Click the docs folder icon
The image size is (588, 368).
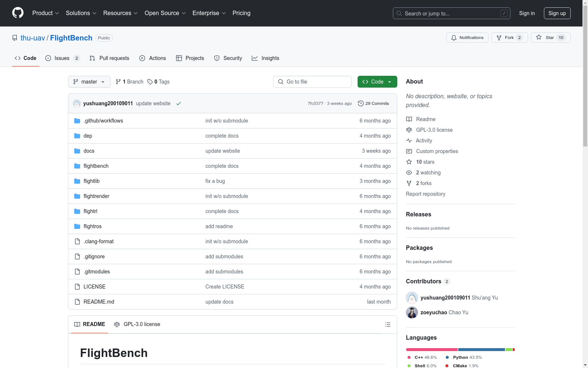pyautogui.click(x=77, y=151)
